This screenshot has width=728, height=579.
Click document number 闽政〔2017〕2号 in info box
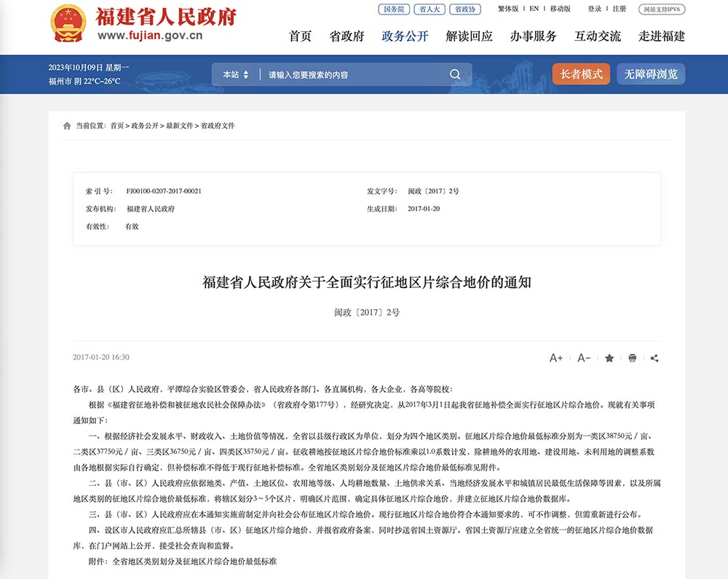click(434, 191)
